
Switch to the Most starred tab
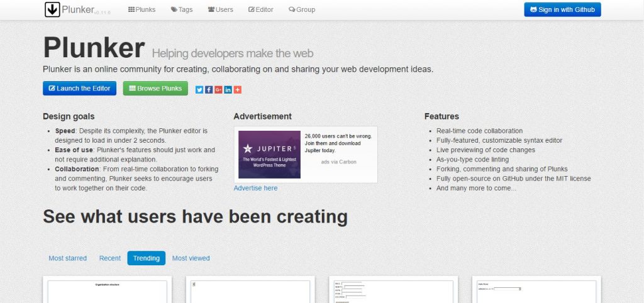coord(68,258)
